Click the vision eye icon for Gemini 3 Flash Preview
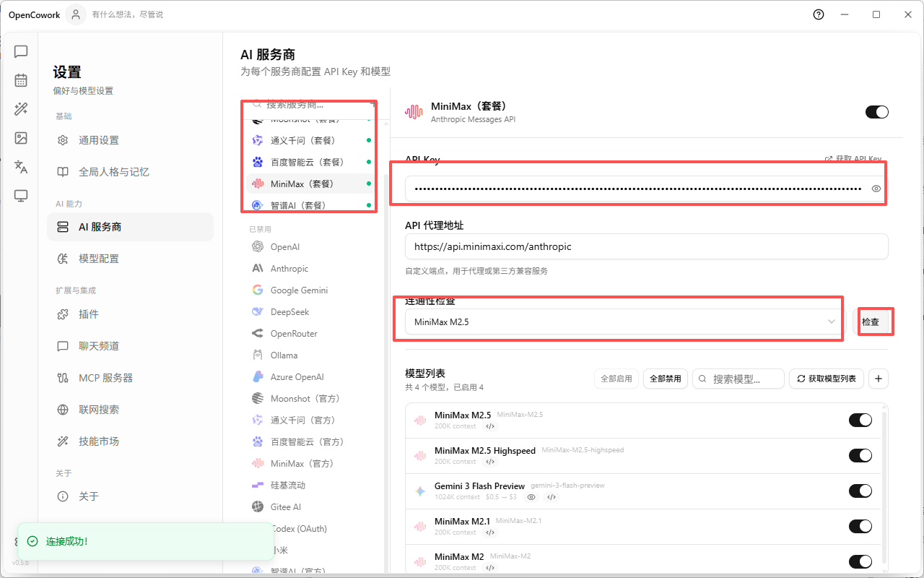The image size is (924, 578). (532, 497)
